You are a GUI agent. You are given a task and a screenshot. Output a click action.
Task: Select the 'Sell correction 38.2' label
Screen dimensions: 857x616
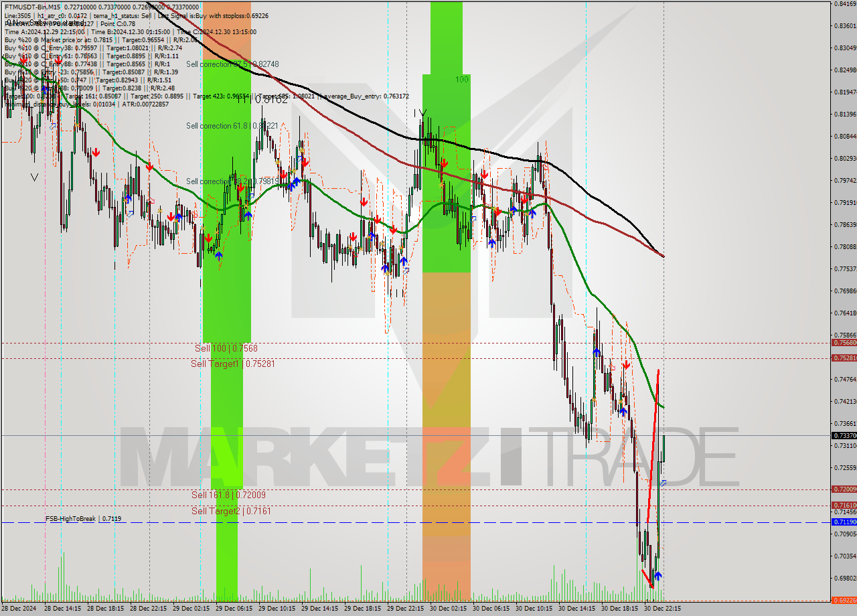pyautogui.click(x=232, y=181)
